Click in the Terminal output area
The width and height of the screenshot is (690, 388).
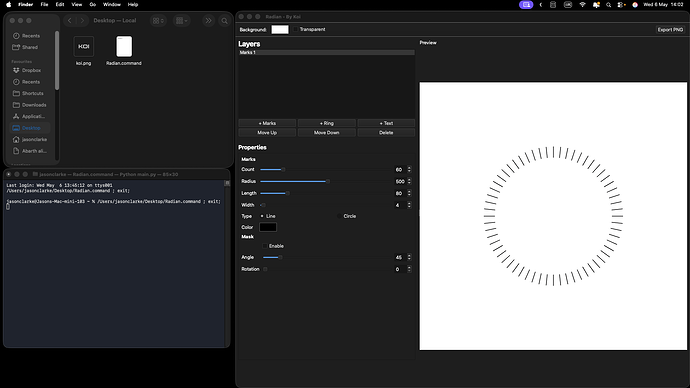[114, 264]
